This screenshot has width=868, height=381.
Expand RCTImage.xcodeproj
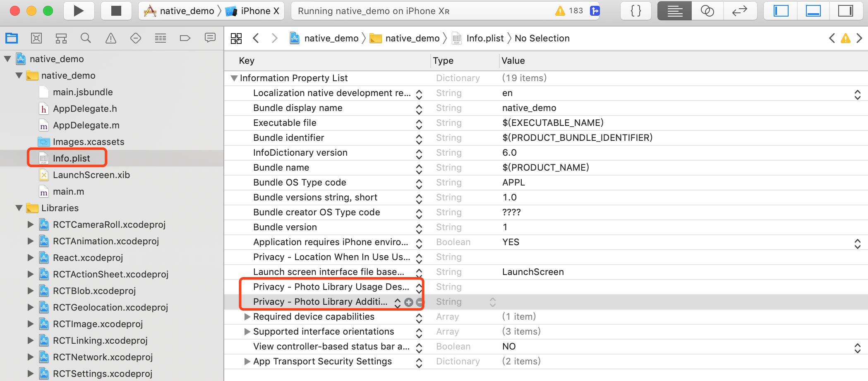click(31, 324)
